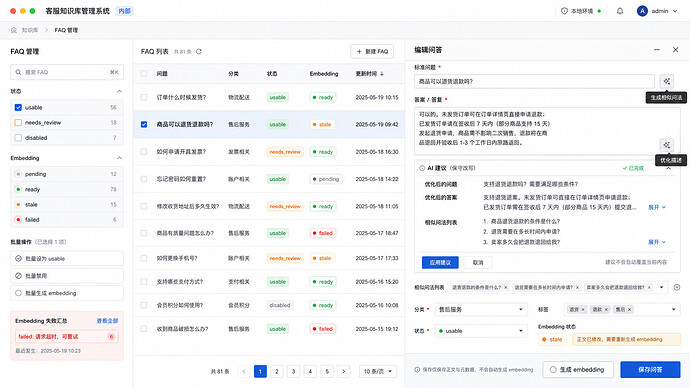
Task: Collapse the AI 建议 panel chevron
Action: click(x=668, y=168)
